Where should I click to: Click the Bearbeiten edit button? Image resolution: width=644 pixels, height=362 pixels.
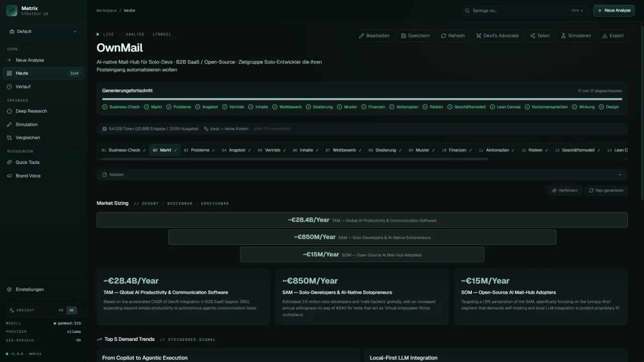tap(374, 36)
